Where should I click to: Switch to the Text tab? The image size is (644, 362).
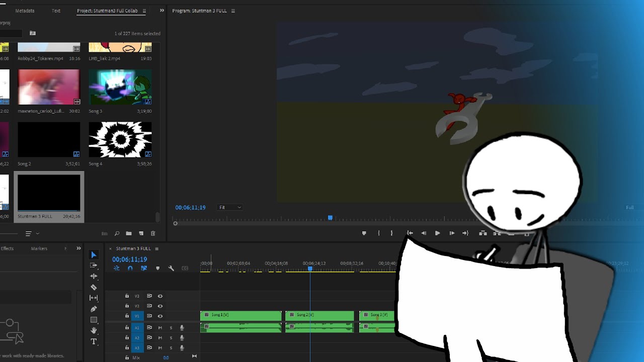coord(56,11)
